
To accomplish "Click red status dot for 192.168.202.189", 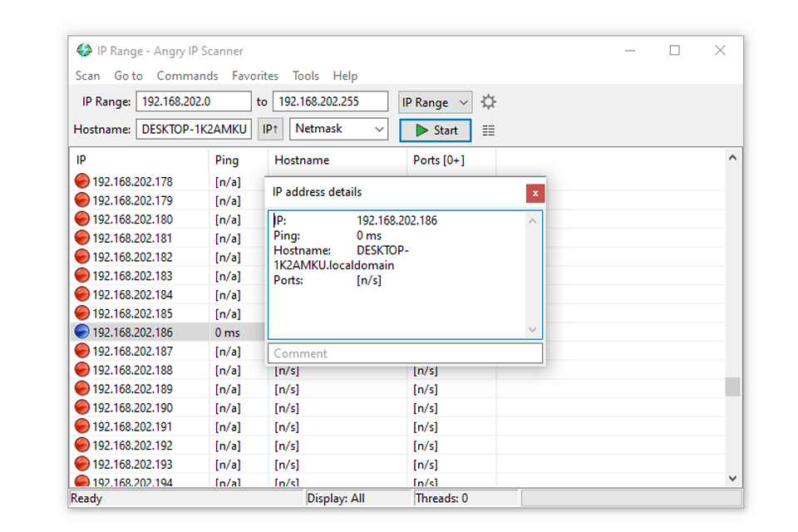I will (82, 388).
